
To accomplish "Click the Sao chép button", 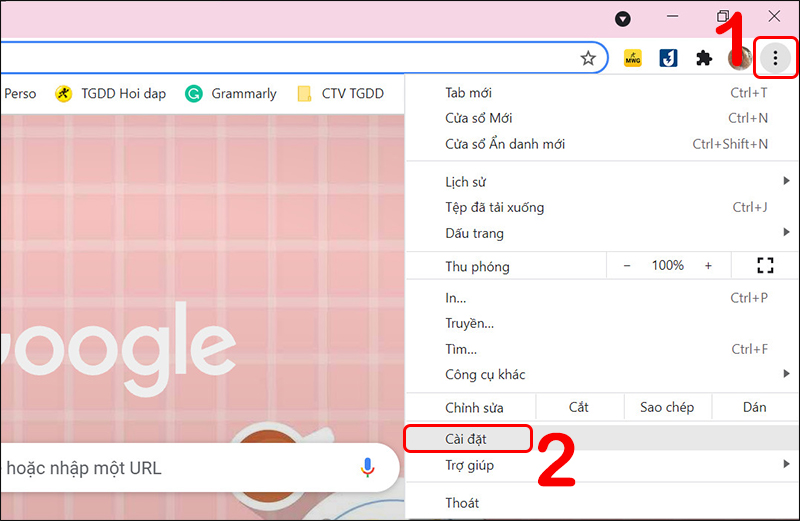I will [667, 407].
